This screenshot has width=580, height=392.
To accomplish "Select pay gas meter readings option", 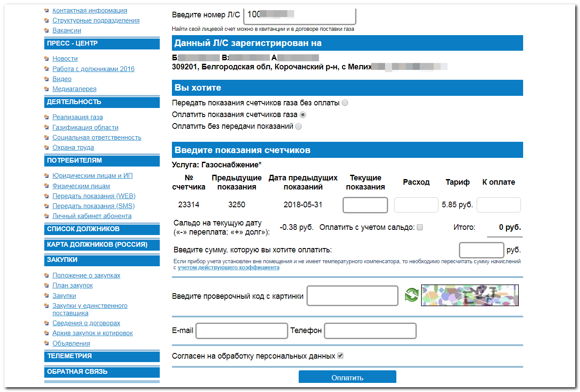I will click(303, 114).
